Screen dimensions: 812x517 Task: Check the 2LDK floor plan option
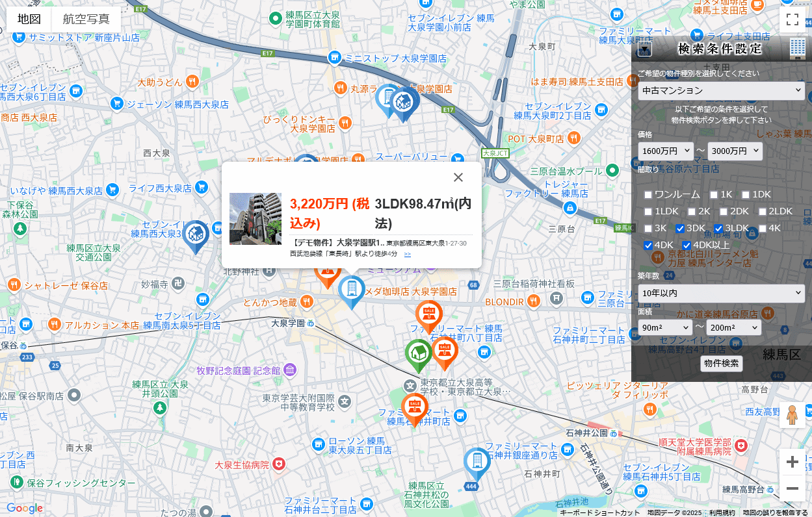(763, 212)
